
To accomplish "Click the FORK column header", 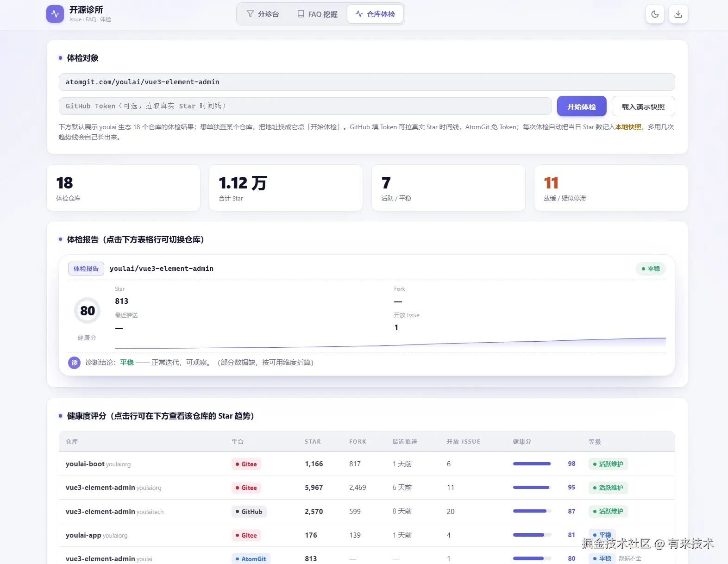I will (x=358, y=442).
